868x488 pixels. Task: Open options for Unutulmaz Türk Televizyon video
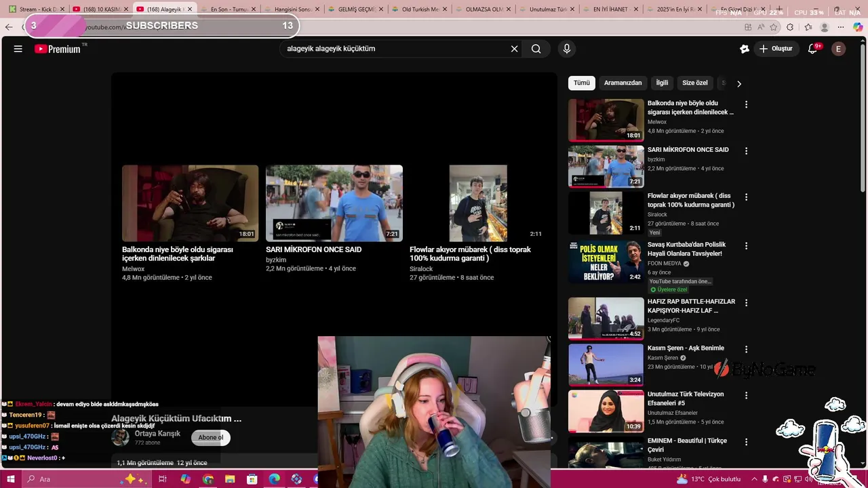(x=746, y=395)
